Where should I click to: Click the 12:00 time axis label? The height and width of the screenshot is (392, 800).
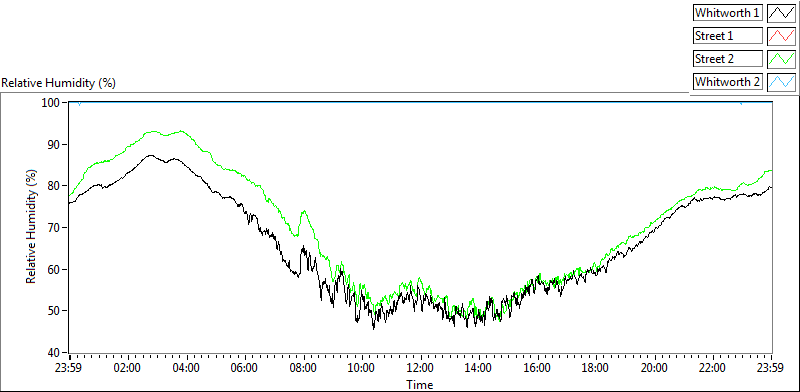point(421,368)
